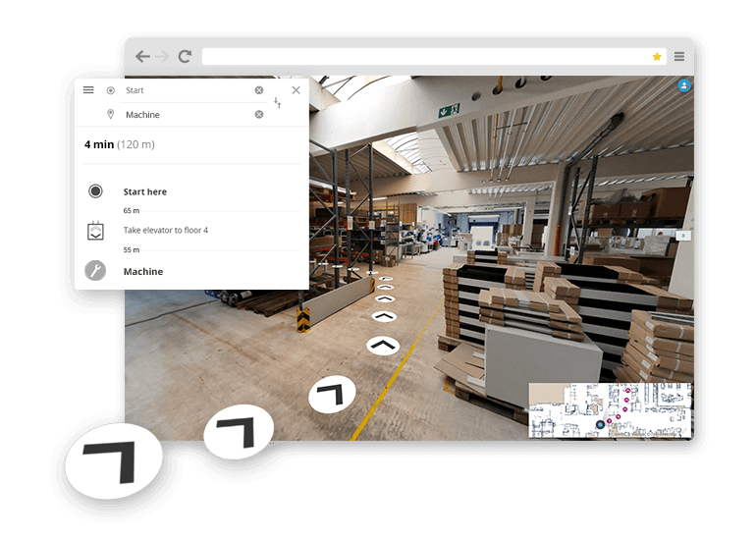Open the user profile icon
756x540 pixels.
pyautogui.click(x=683, y=86)
